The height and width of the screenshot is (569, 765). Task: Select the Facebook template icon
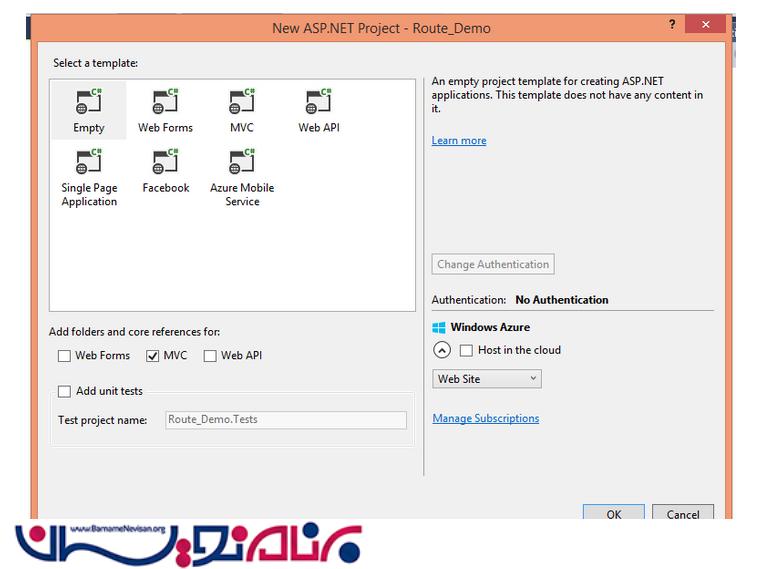click(165, 163)
